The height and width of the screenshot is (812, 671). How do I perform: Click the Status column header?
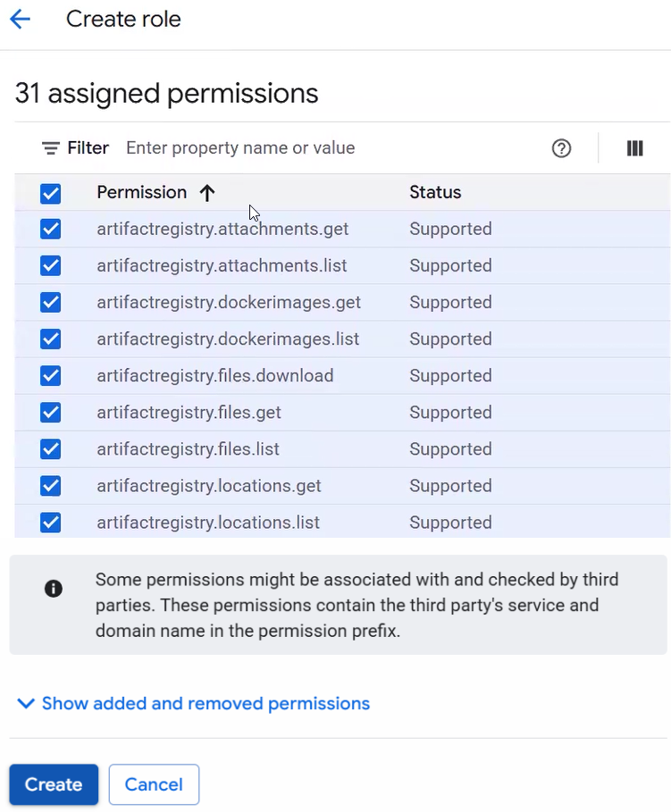tap(435, 193)
